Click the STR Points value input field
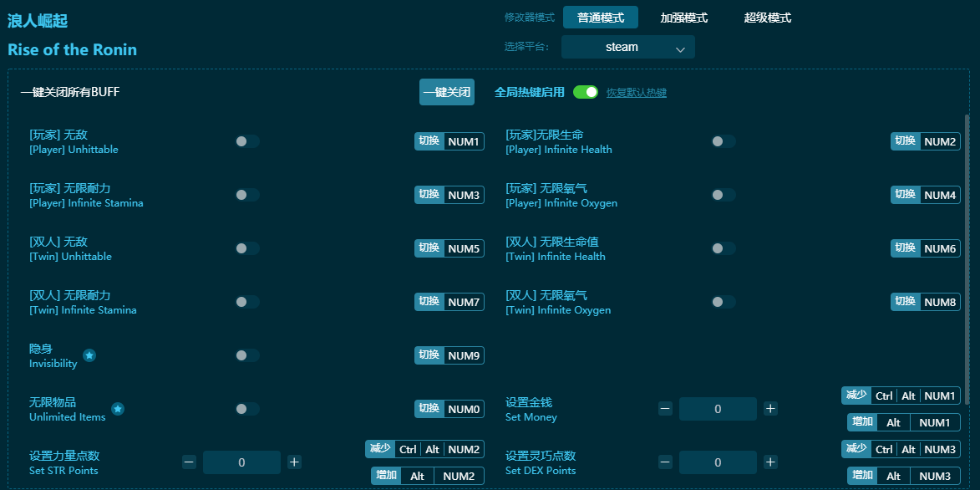980x490 pixels. [241, 462]
